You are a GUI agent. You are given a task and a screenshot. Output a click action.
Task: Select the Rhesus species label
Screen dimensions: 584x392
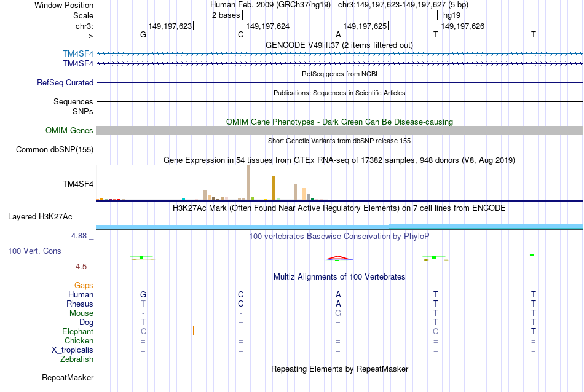[80, 304]
